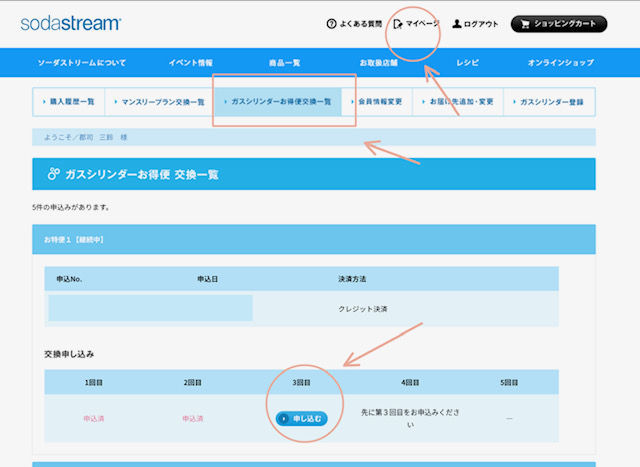The width and height of the screenshot is (640, 467).
Task: Select ガスシリンダーお得便交換一覧 tab
Action: point(278,102)
